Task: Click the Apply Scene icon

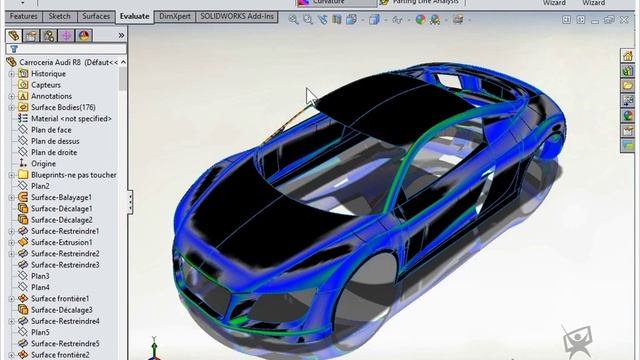Action: 435,19
